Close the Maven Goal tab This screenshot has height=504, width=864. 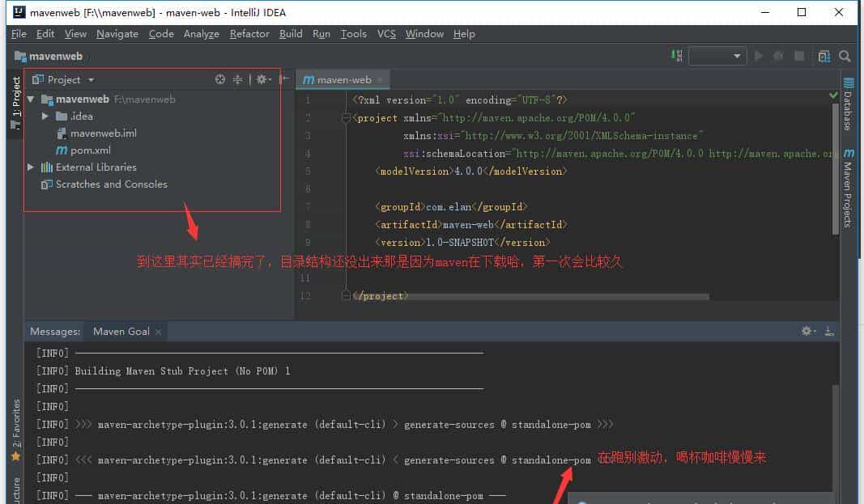click(x=159, y=331)
